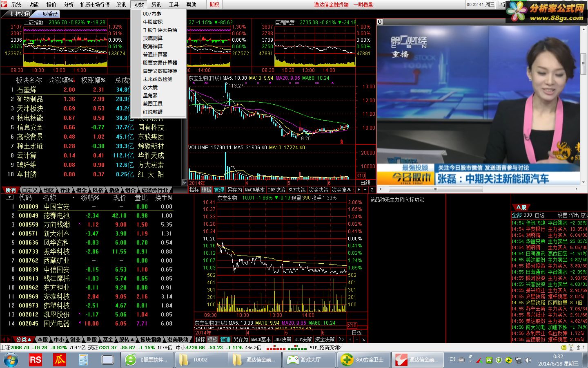Click alert row 苏宁云商 主力买入
The image size is (588, 368).
click(x=549, y=309)
